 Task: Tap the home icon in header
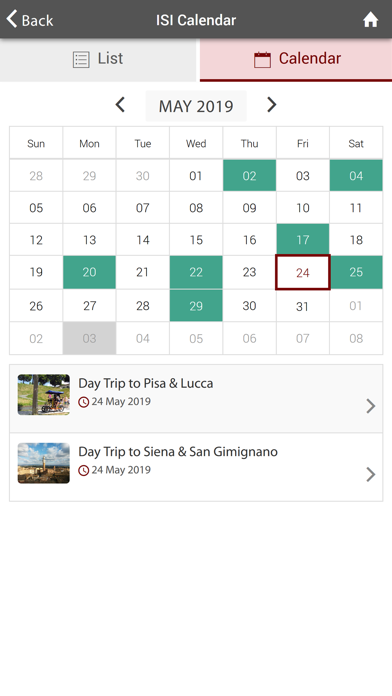point(370,20)
